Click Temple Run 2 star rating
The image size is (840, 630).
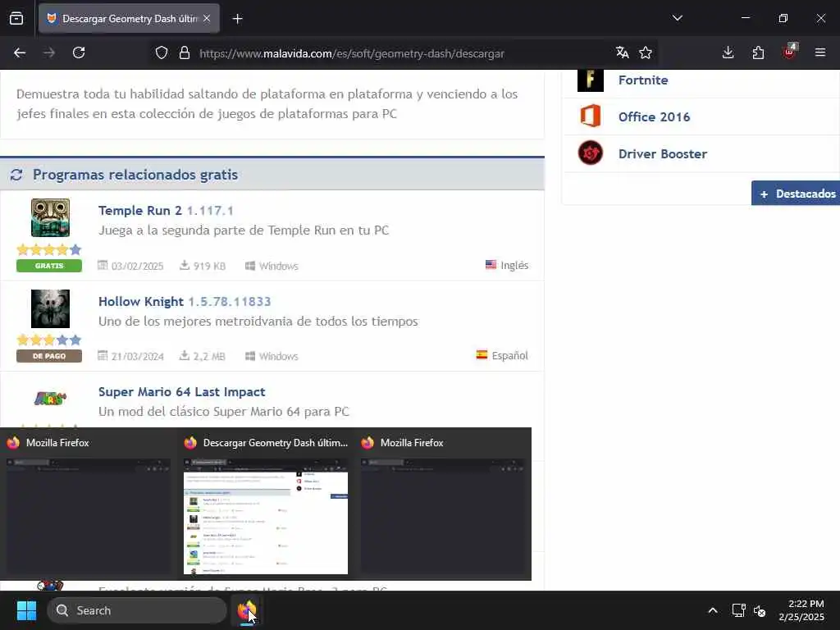click(x=49, y=249)
